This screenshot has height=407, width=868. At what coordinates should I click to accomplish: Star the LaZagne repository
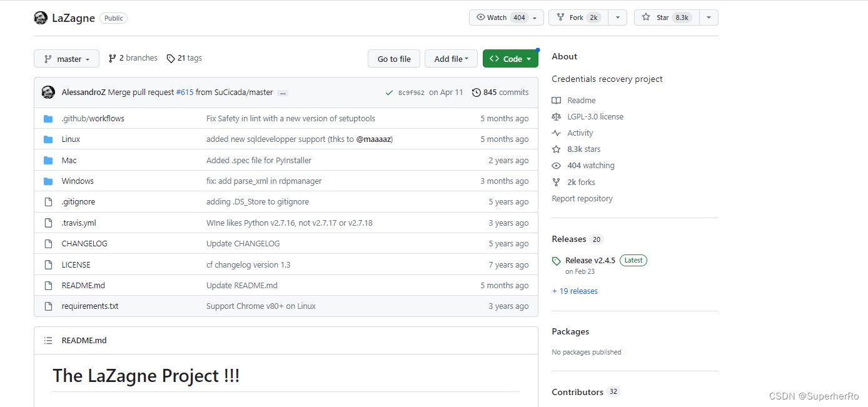[667, 18]
